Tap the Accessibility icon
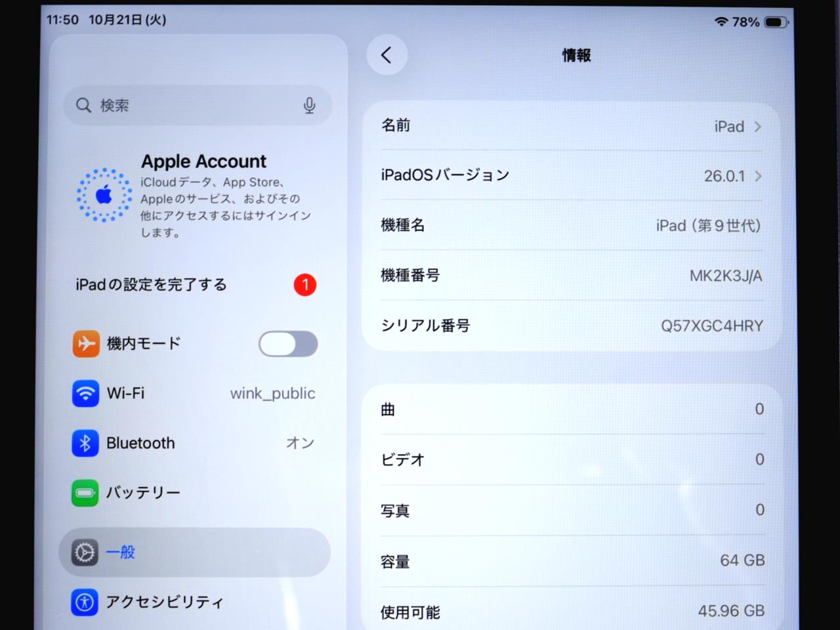 pos(85,602)
